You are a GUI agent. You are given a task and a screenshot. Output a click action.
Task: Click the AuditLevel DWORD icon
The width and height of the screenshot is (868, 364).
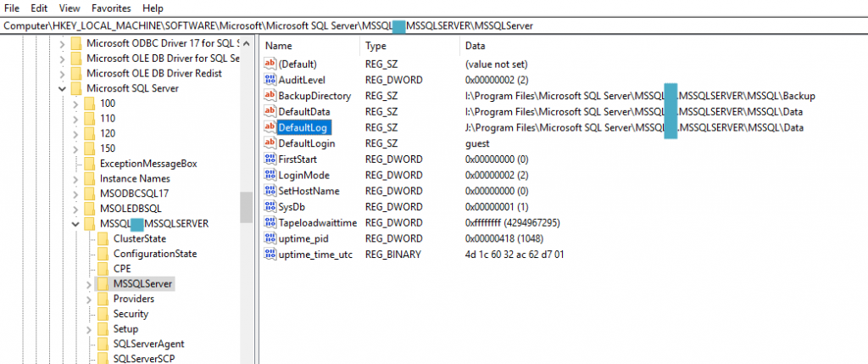[270, 80]
